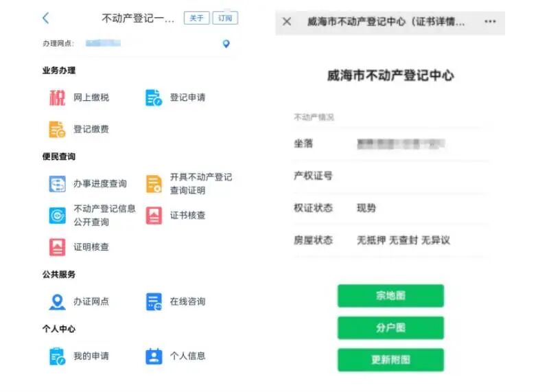This screenshot has height=392, width=549.
Task: Tap the 登记申请 label
Action: pyautogui.click(x=187, y=97)
